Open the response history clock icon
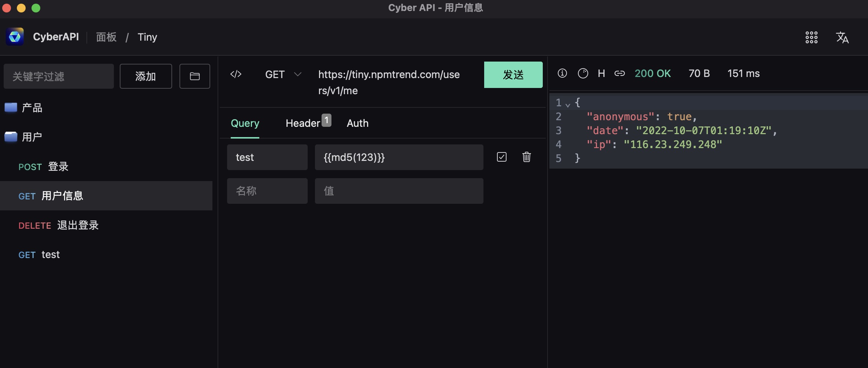 (583, 73)
